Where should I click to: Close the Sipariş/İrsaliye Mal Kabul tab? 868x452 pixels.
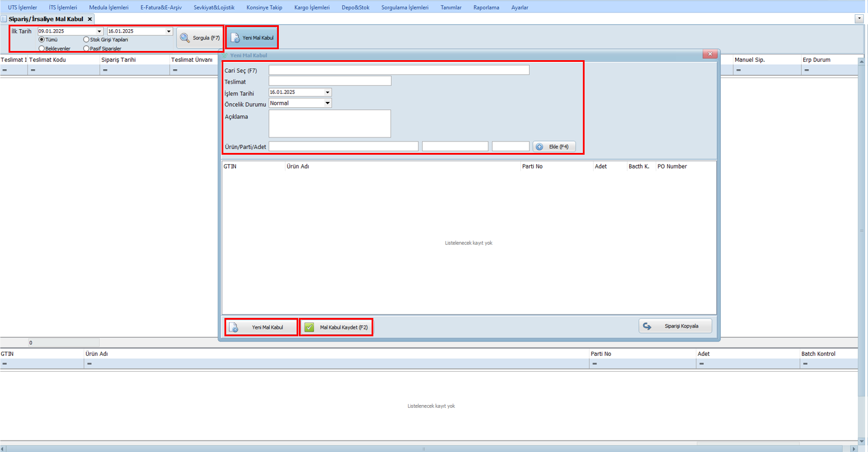pos(90,19)
